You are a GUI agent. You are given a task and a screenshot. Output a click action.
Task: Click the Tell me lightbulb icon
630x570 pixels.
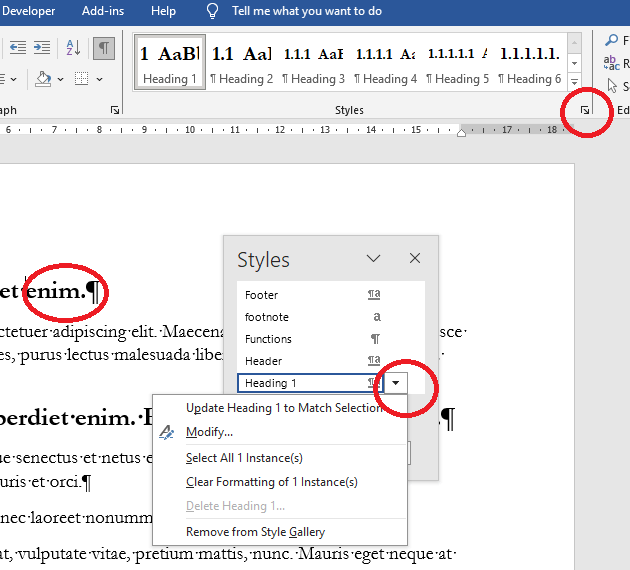point(212,11)
